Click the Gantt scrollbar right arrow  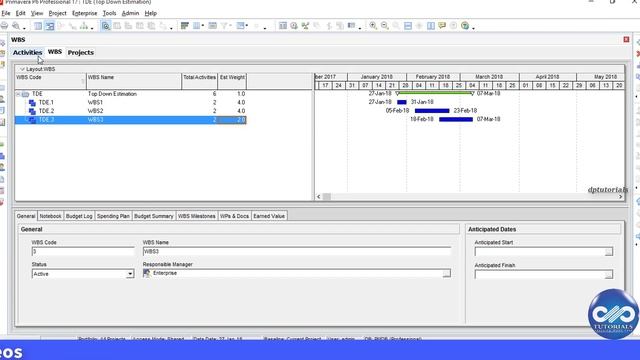click(x=620, y=197)
